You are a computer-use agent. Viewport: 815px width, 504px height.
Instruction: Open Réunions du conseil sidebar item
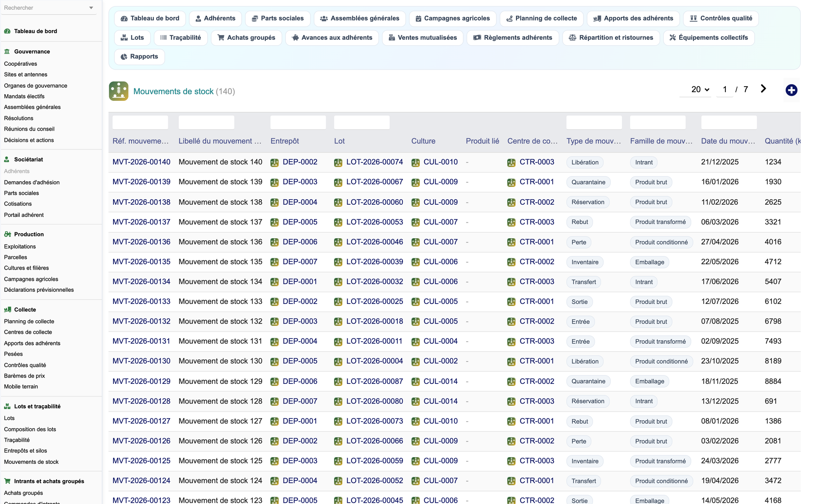coord(29,129)
